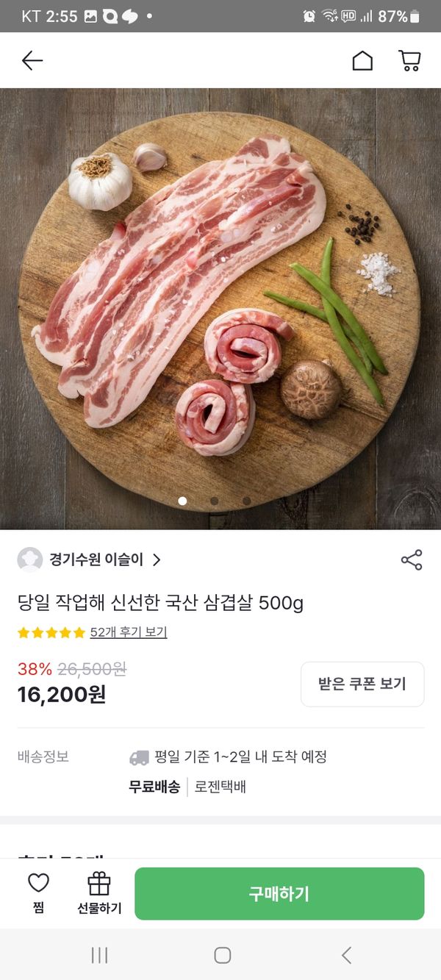
Task: Tap the five-star rating
Action: [x=51, y=632]
